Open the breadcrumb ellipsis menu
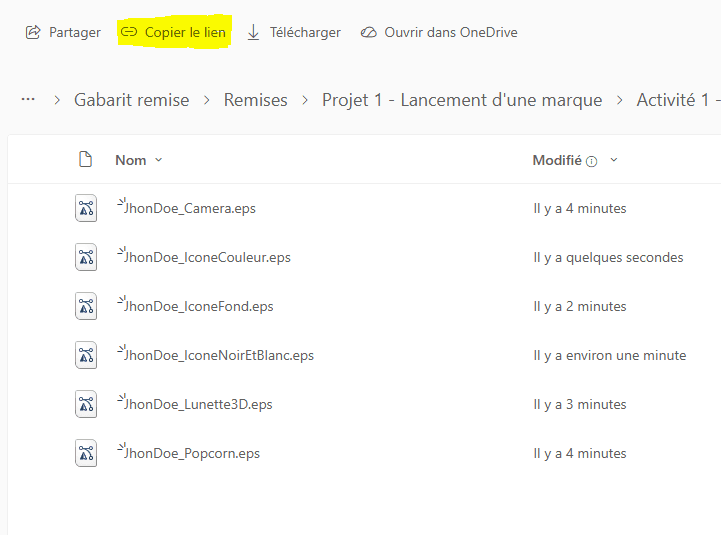 [28, 99]
